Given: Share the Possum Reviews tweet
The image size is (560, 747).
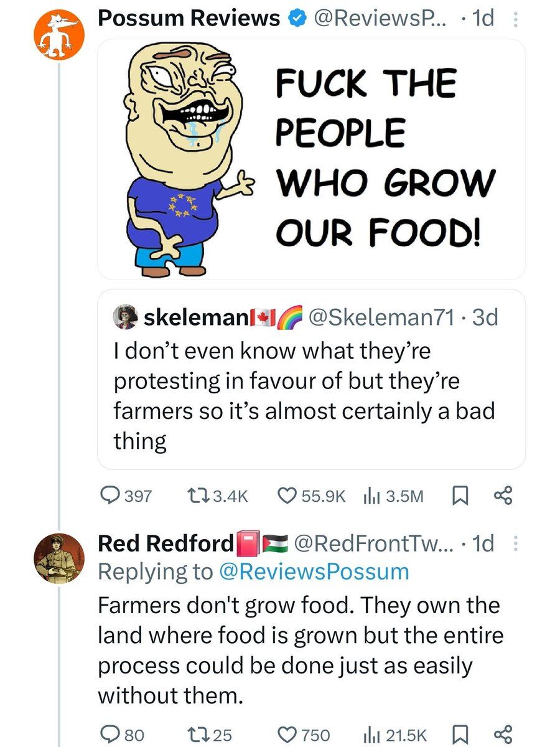Looking at the screenshot, I should coord(502,496).
